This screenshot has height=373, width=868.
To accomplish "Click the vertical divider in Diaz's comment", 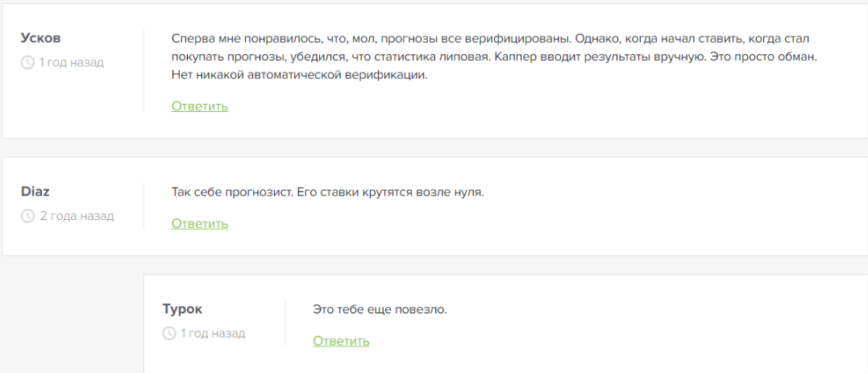I will coord(143,205).
